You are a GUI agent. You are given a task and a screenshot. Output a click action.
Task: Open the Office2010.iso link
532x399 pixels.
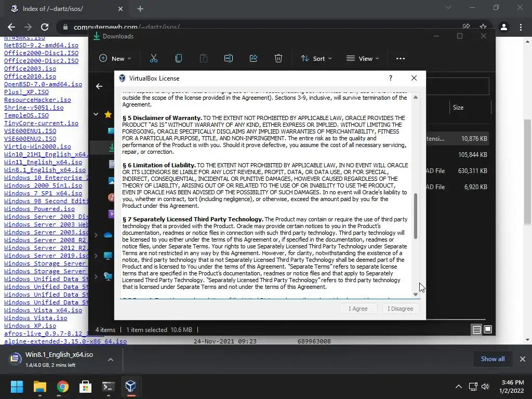30,76
